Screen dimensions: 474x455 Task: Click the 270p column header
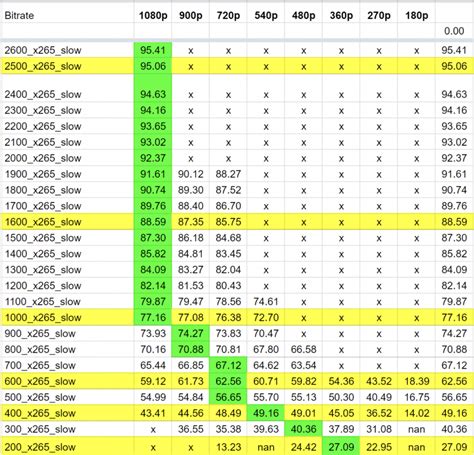tap(379, 15)
